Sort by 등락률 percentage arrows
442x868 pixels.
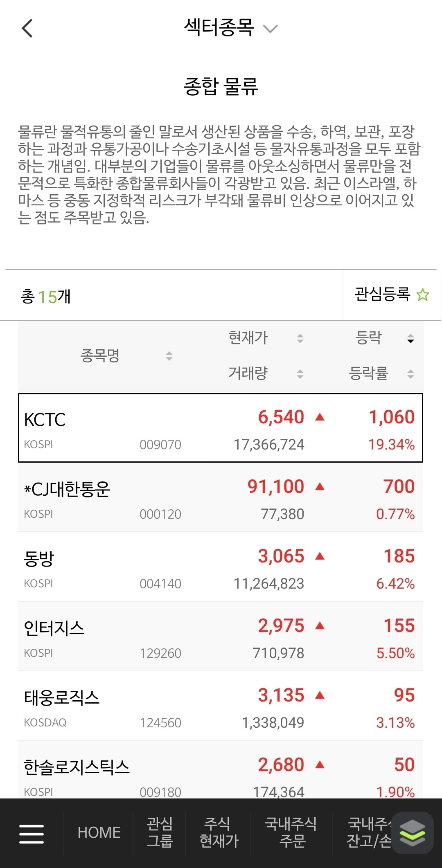[x=410, y=373]
